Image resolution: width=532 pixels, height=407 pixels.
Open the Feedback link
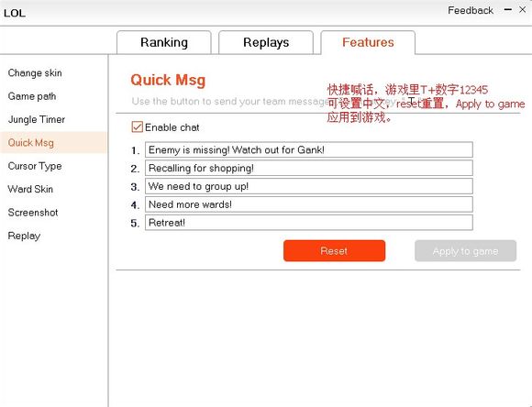point(471,10)
